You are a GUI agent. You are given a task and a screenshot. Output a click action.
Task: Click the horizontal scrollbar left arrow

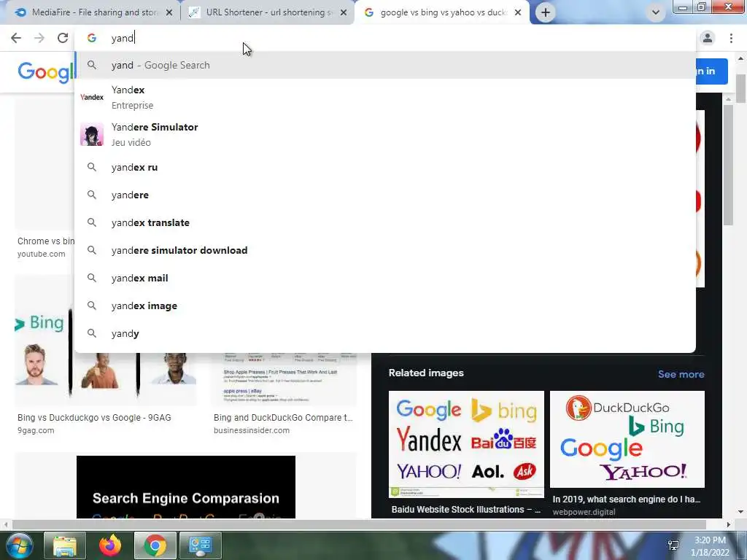pos(5,525)
